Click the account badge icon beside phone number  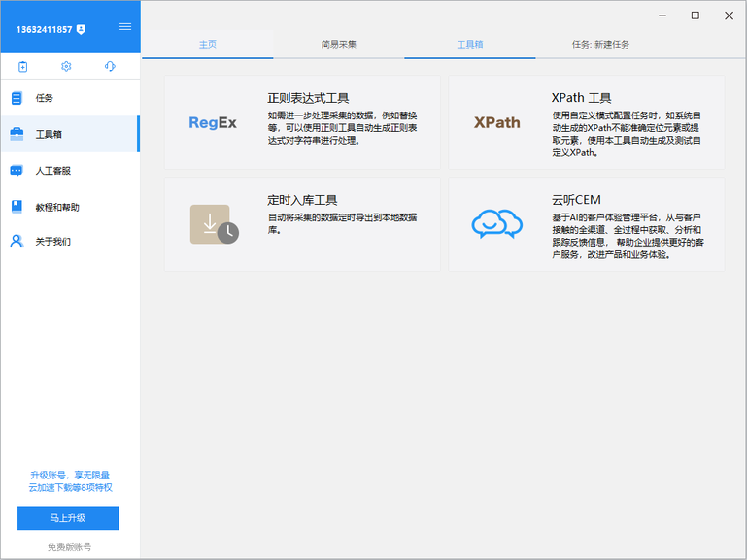(81, 29)
